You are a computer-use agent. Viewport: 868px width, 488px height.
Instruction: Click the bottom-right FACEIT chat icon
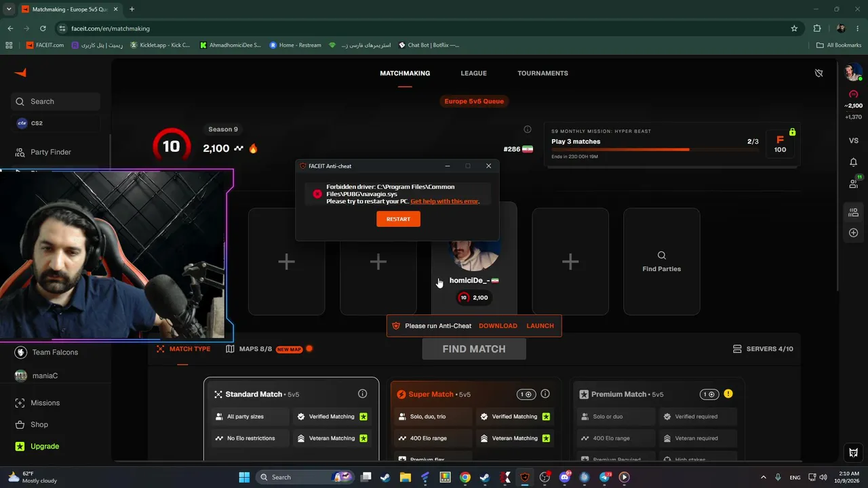pos(854,453)
